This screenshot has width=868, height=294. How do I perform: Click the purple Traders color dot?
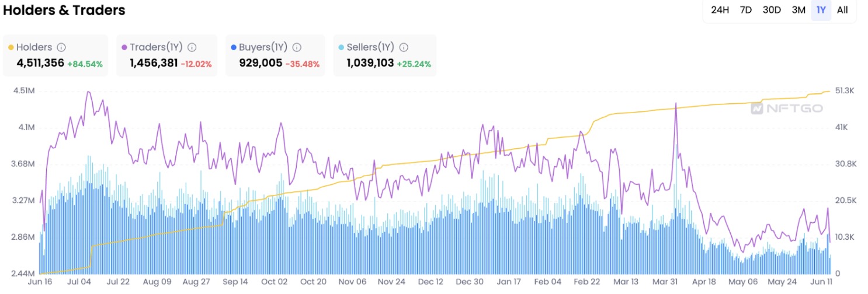124,48
